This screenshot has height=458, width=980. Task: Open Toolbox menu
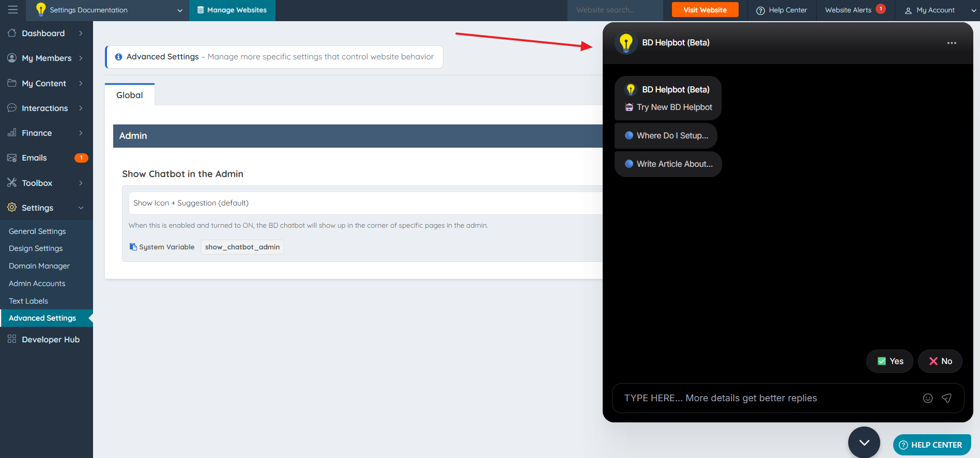tap(37, 183)
